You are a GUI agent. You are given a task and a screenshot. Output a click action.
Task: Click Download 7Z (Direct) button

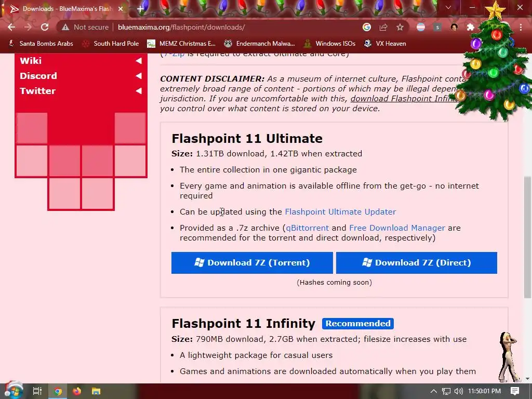417,262
